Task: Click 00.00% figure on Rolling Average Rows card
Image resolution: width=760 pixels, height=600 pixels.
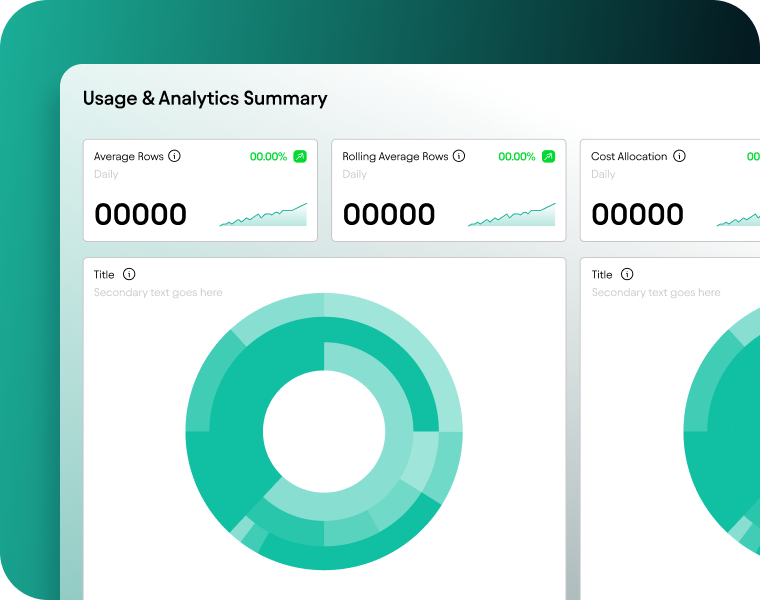Action: (517, 157)
